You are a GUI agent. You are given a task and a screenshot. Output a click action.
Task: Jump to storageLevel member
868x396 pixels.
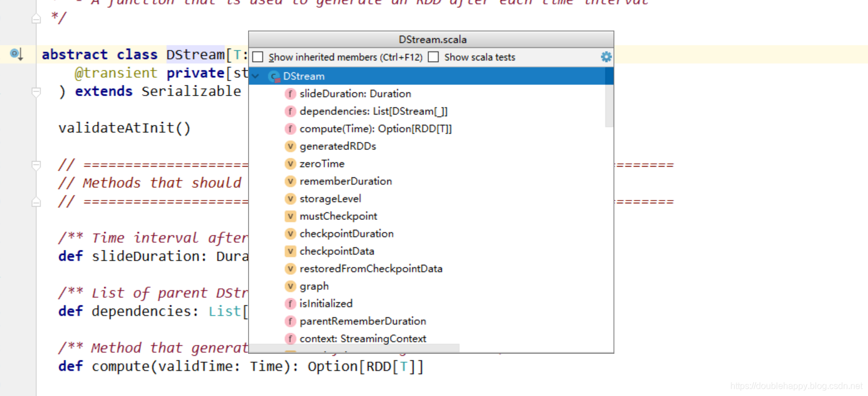[x=330, y=199]
